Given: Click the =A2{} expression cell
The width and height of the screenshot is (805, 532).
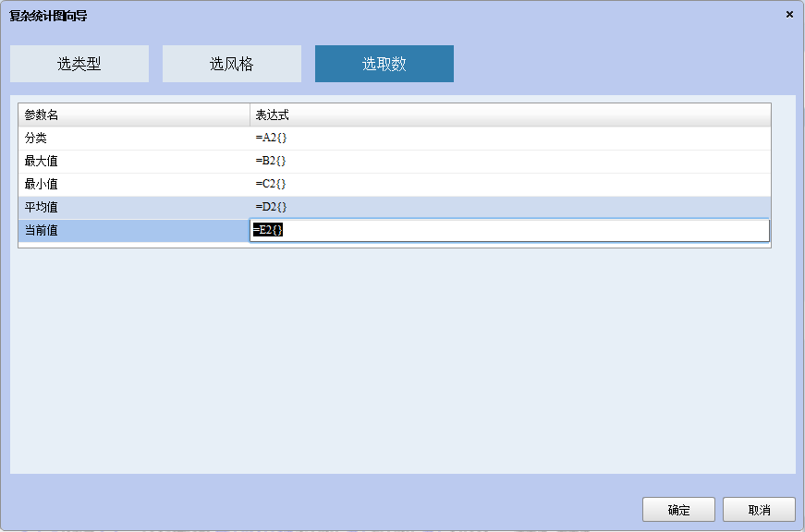Looking at the screenshot, I should coord(510,138).
